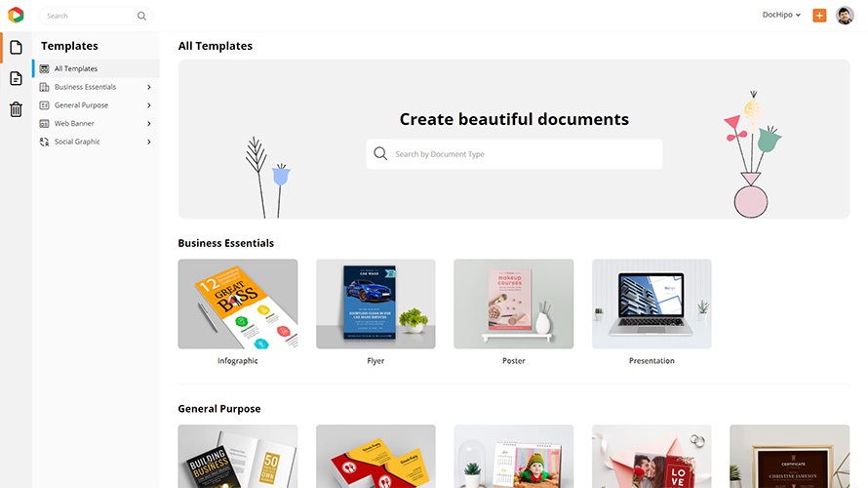
Task: Click the magnifier icon in top search
Action: (141, 16)
